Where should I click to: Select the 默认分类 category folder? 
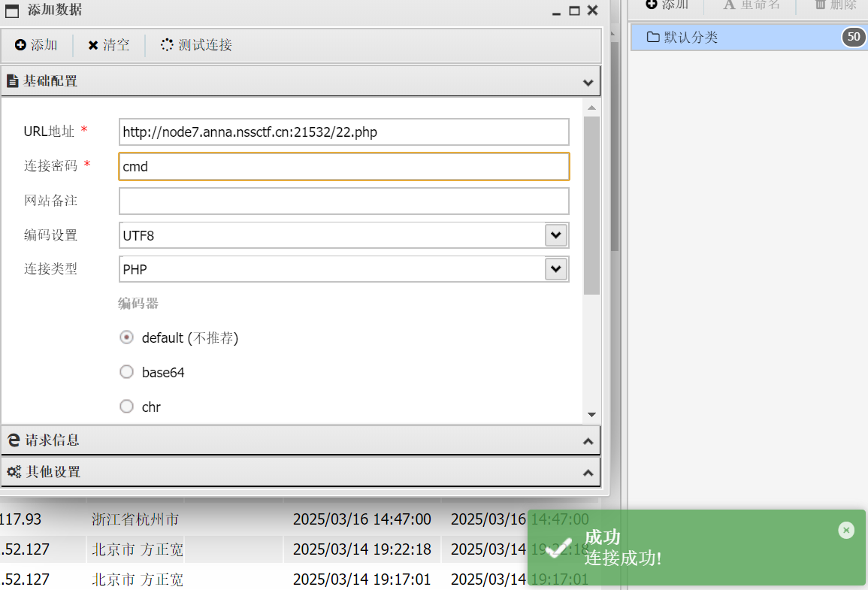749,37
